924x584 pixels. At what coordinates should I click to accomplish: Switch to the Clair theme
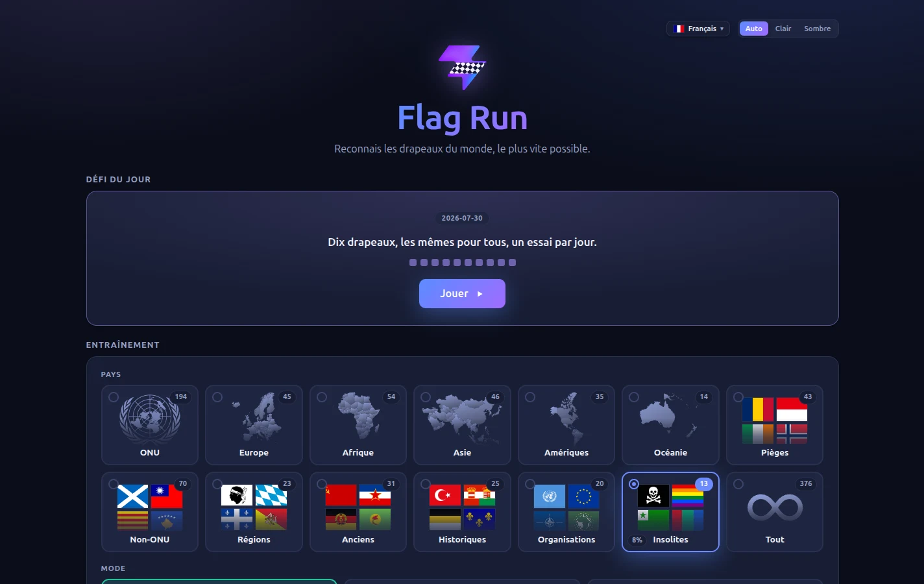(x=783, y=29)
